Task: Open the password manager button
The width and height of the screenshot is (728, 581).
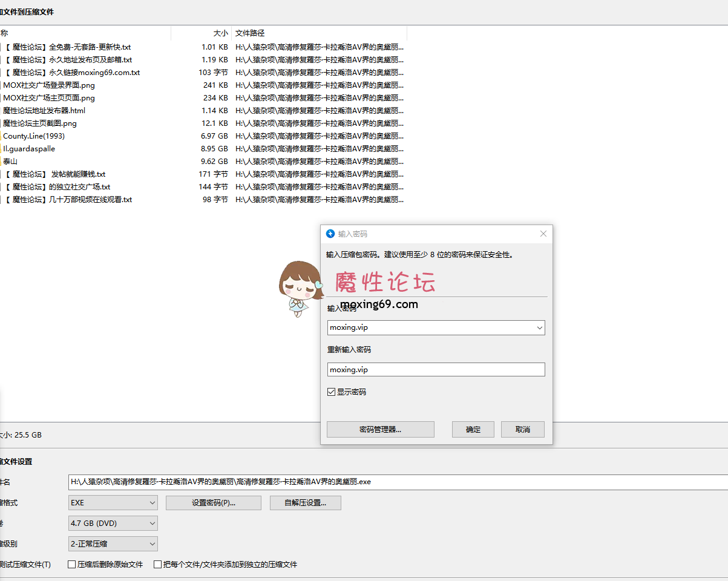Action: coord(380,430)
